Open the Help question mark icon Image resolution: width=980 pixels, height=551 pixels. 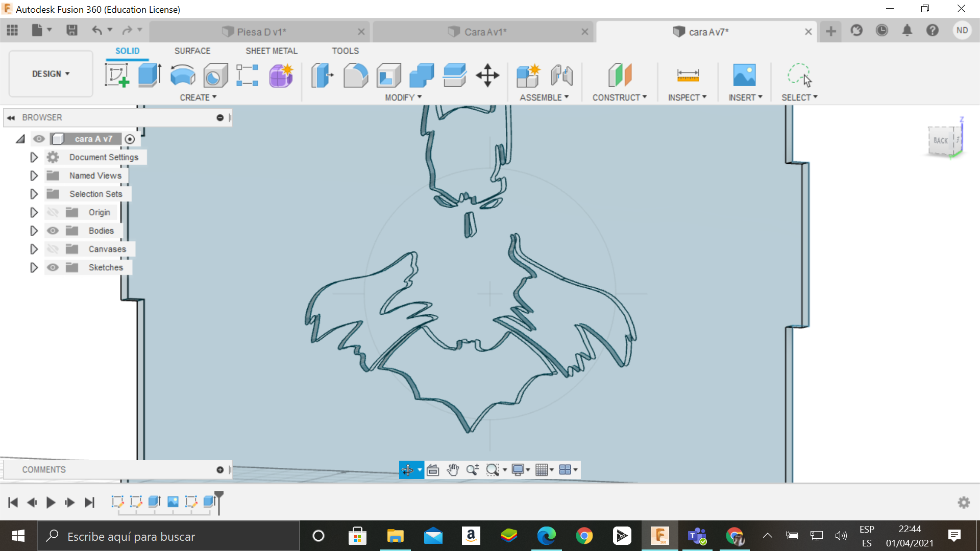[x=933, y=31]
